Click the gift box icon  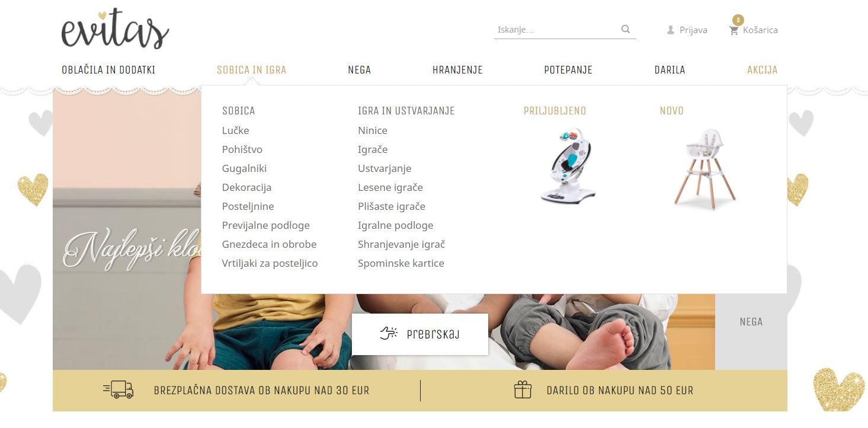coord(523,389)
